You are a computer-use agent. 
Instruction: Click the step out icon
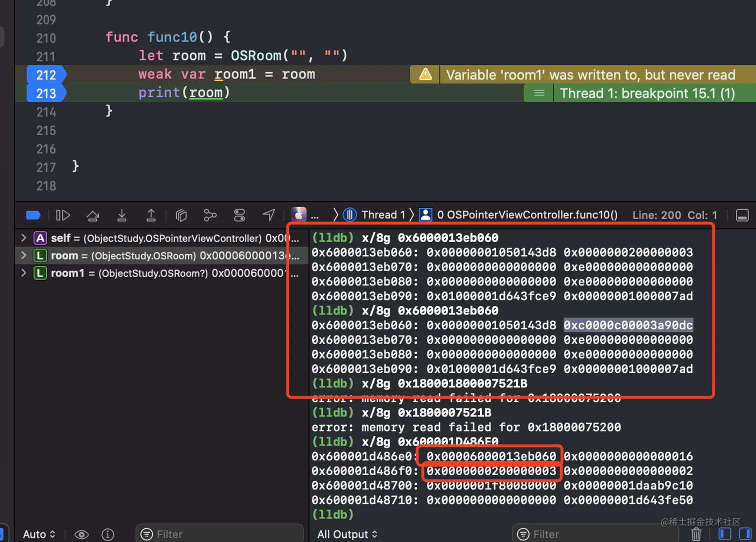coord(150,215)
